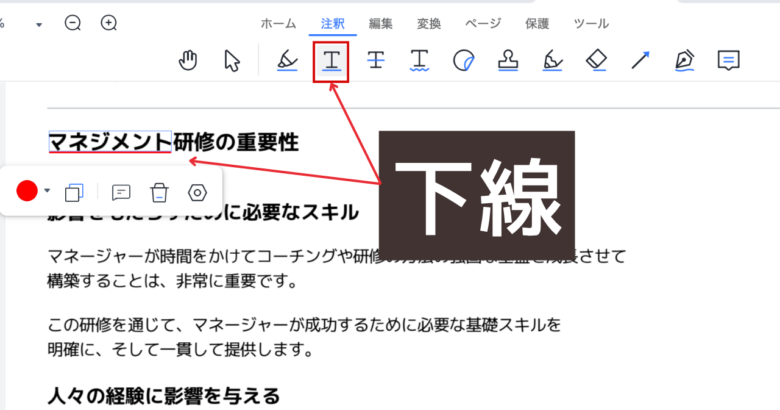Image resolution: width=780 pixels, height=410 pixels.
Task: Choose the Stamp tool
Action: point(507,61)
